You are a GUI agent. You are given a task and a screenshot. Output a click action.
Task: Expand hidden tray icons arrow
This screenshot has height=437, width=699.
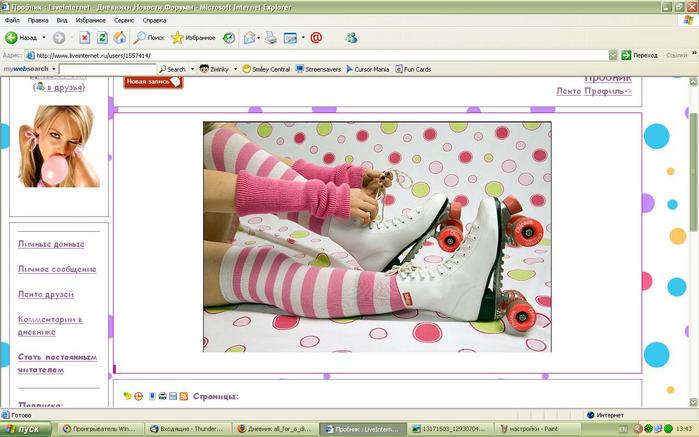pos(637,429)
